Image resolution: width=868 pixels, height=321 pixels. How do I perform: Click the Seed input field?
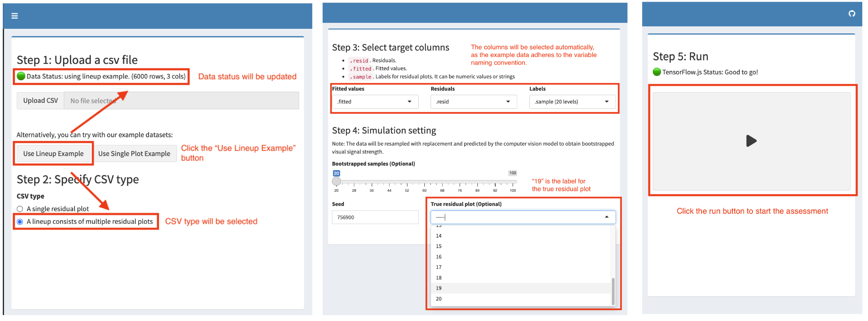coord(375,217)
